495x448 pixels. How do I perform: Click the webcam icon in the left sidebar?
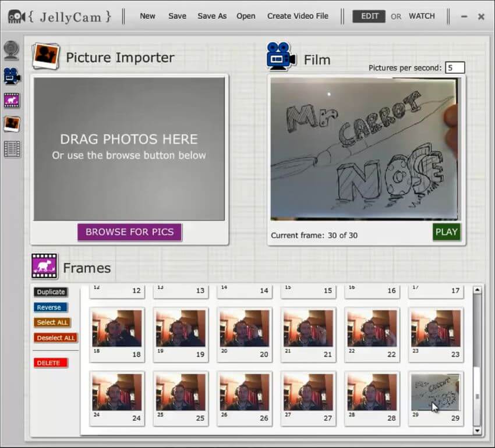point(12,51)
